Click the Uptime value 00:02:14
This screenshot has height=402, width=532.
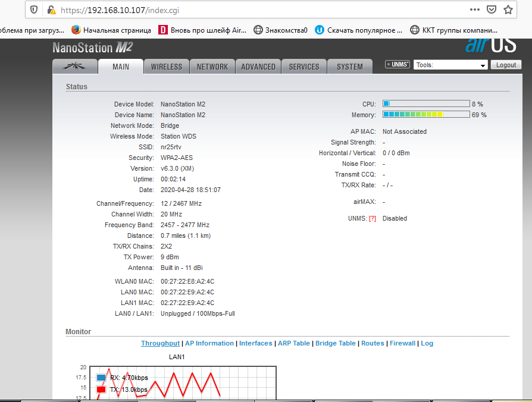173,179
